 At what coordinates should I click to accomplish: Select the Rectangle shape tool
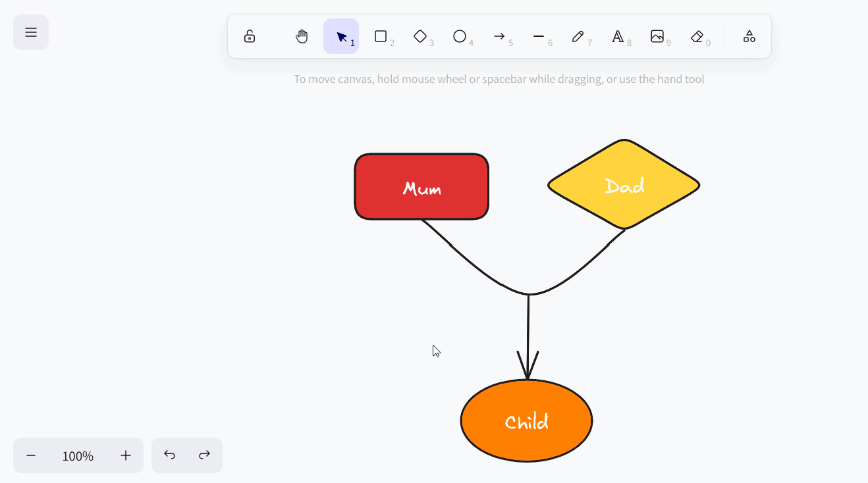coord(381,36)
